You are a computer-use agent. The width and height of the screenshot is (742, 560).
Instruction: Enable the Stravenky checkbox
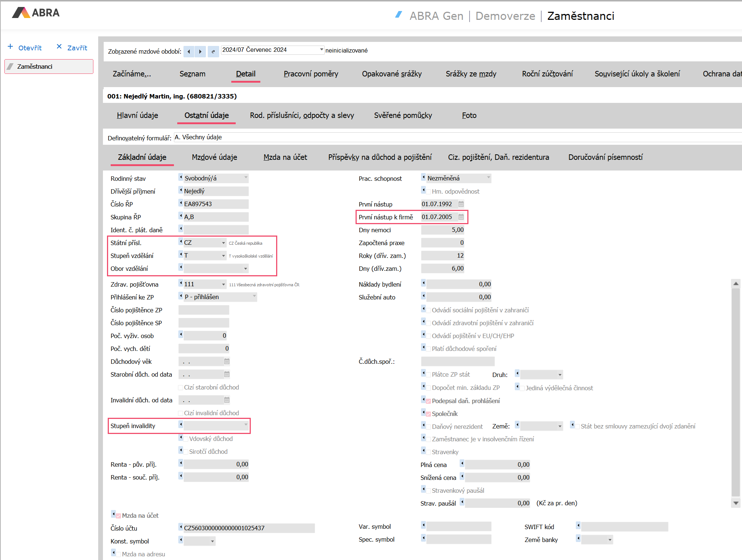tap(428, 452)
